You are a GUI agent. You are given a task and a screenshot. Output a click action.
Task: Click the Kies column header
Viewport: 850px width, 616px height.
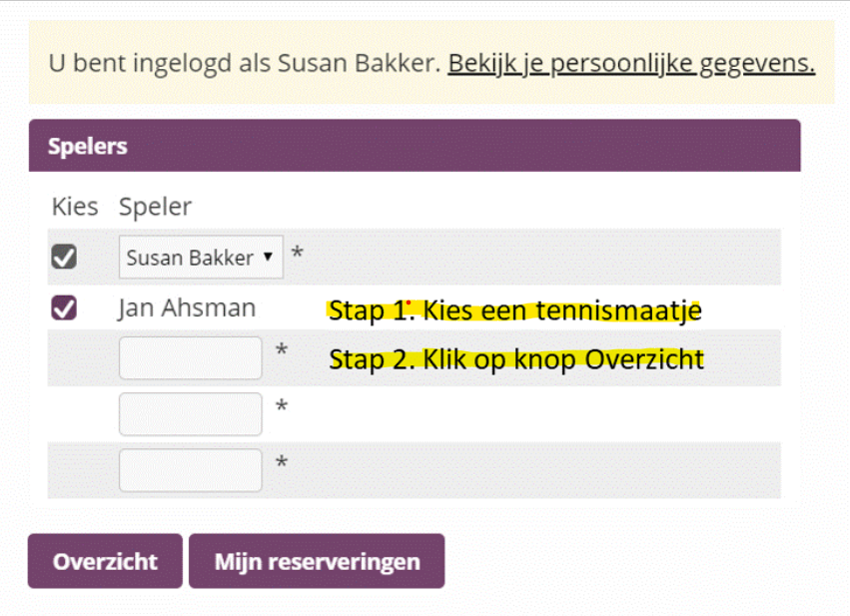point(75,207)
